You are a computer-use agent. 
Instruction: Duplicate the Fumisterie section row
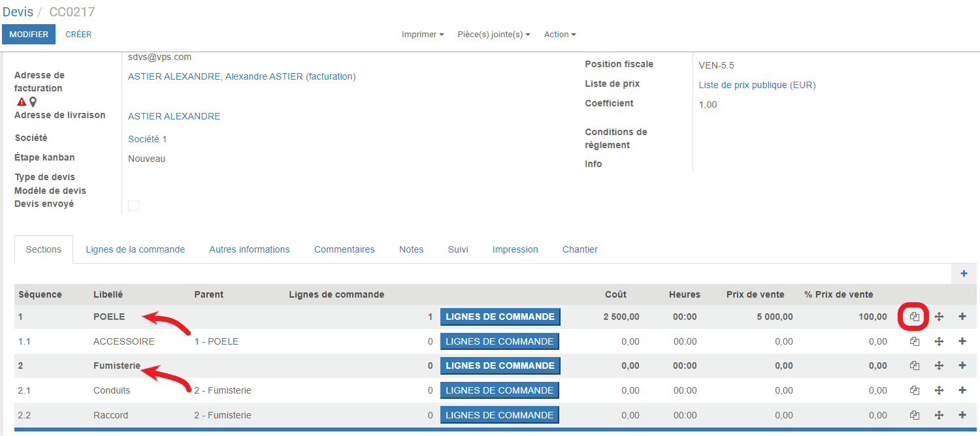(x=915, y=366)
